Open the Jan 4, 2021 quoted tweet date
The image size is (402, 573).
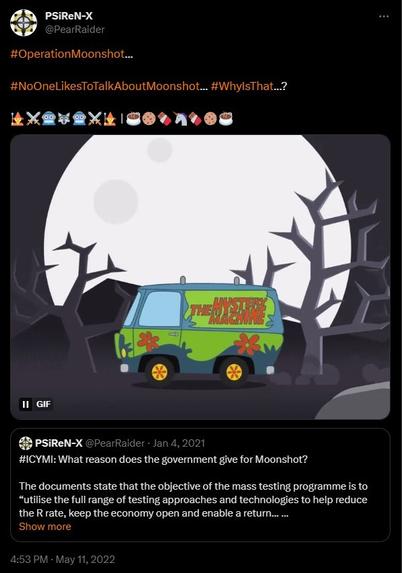coord(179,443)
